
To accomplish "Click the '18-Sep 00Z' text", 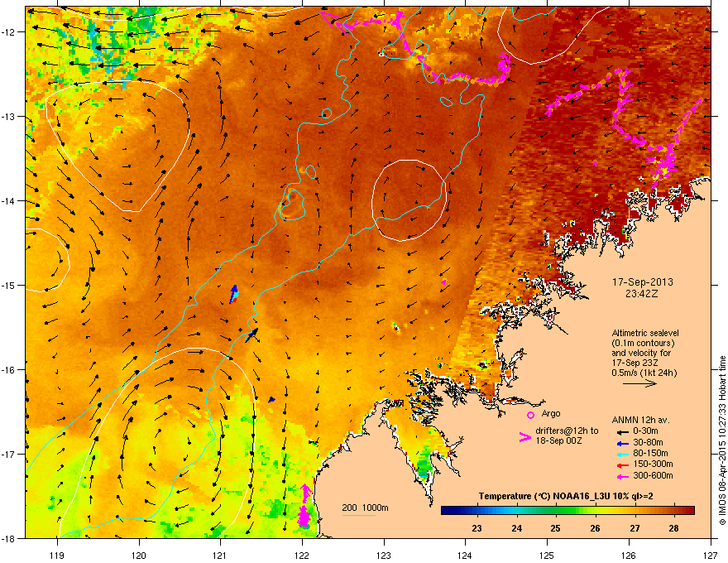I will pyautogui.click(x=558, y=440).
